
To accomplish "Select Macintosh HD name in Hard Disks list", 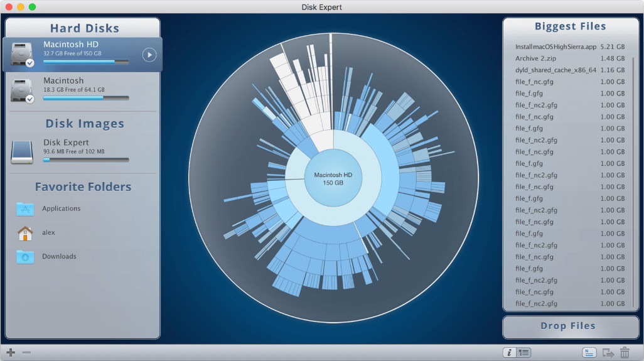I will [x=71, y=45].
